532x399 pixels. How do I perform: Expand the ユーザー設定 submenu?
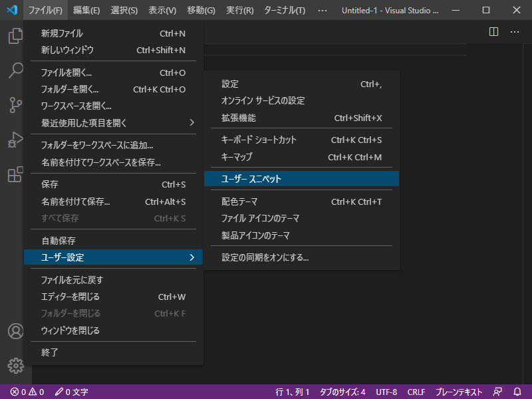coord(113,257)
